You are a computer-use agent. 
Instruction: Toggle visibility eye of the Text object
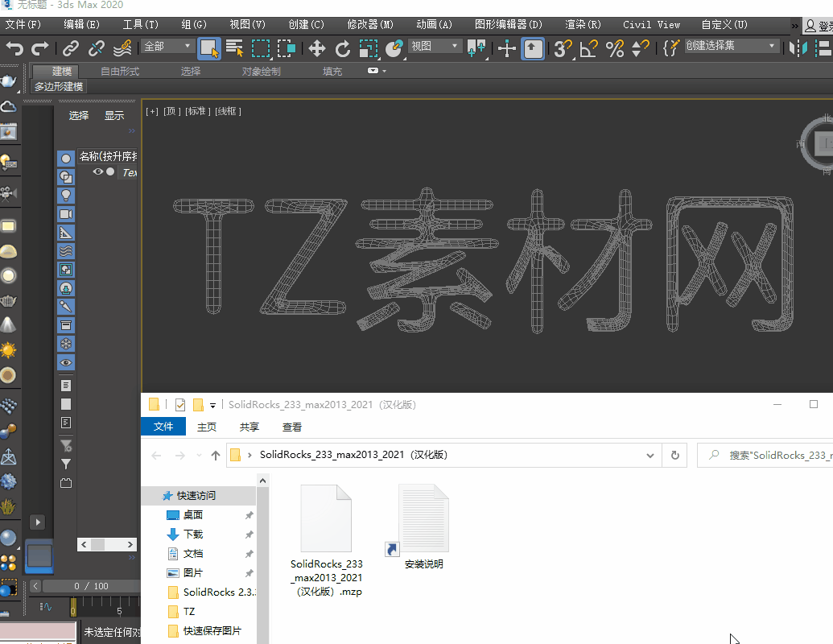pyautogui.click(x=97, y=171)
